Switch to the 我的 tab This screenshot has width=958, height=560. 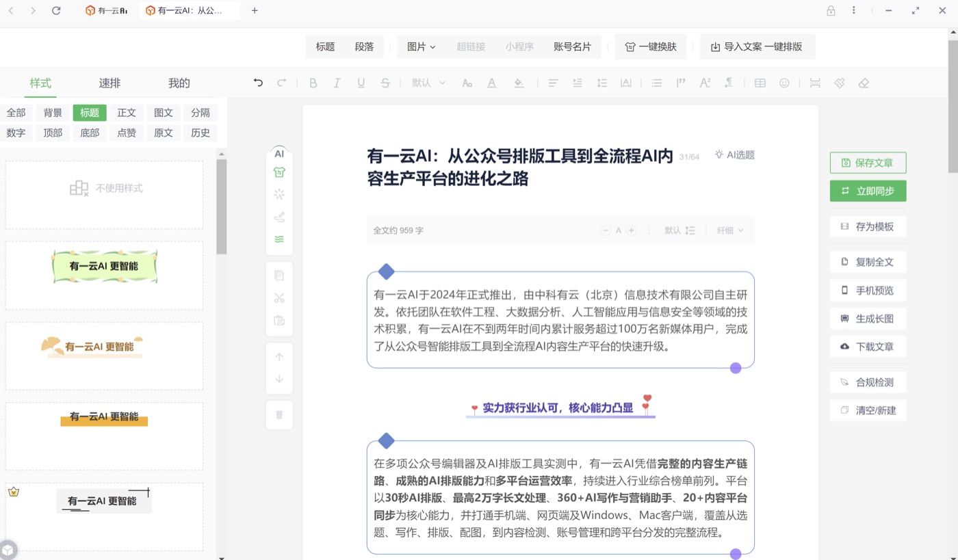[179, 83]
